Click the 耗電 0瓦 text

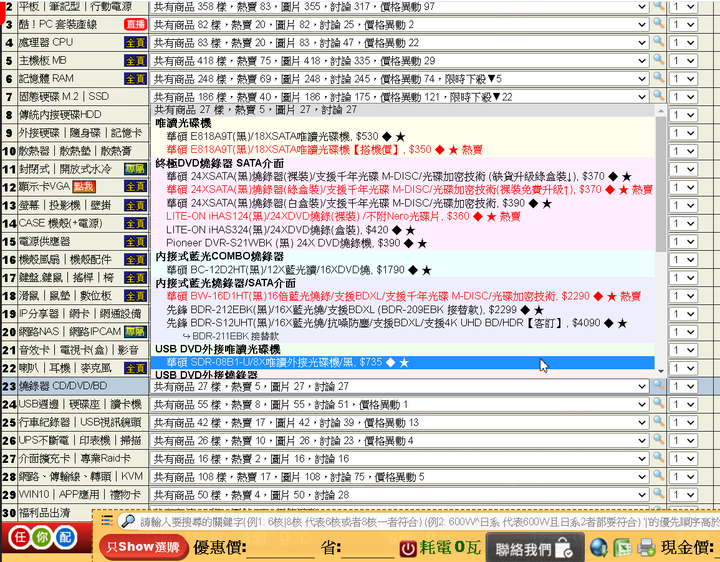point(450,547)
